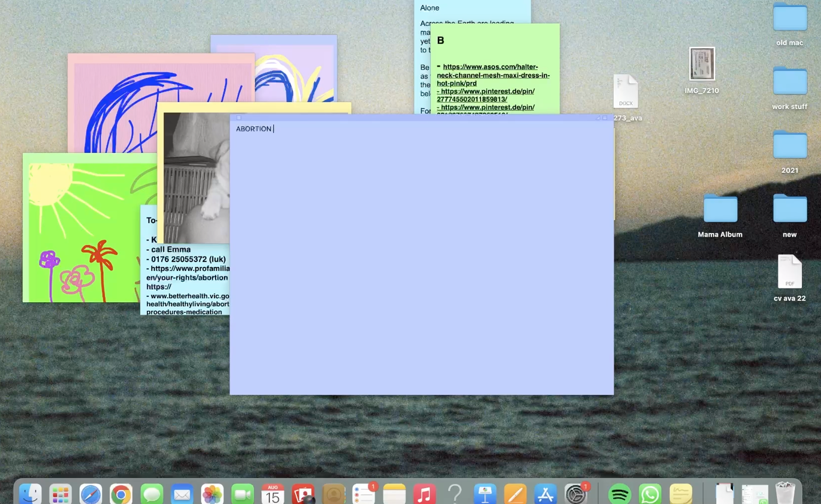821x504 pixels.
Task: Click the '0176 25055372 (luk)' line
Action: [186, 259]
